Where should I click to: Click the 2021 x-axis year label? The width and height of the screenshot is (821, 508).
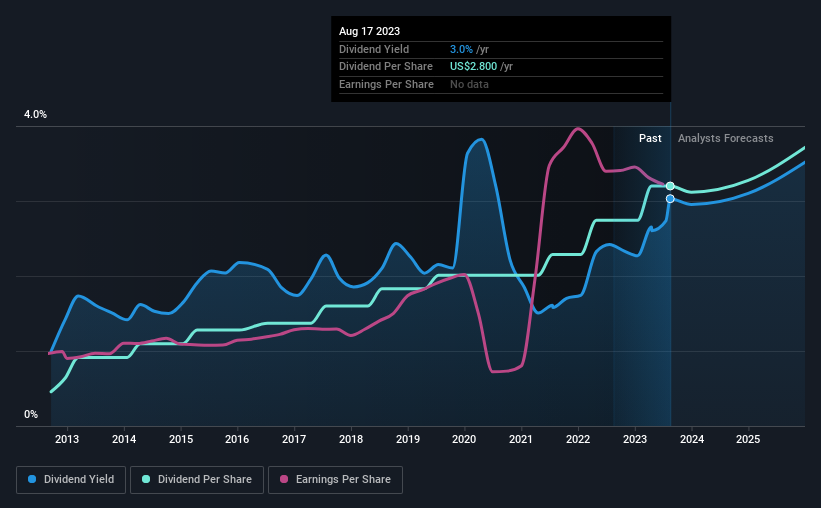(521, 439)
